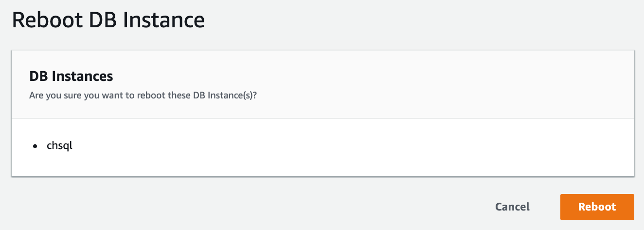644x230 pixels.
Task: Click empty footer area left of Cancel
Action: coord(243,207)
